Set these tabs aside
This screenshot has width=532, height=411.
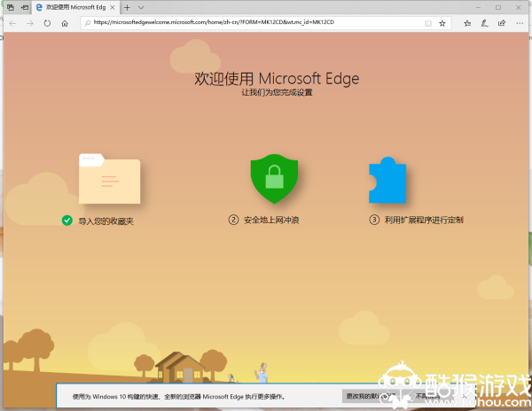[x=25, y=7]
